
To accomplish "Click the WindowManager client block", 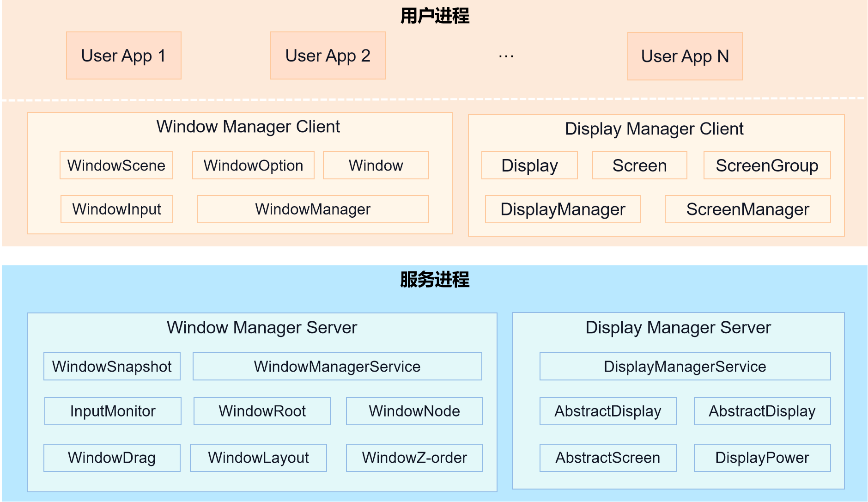I will 313,209.
